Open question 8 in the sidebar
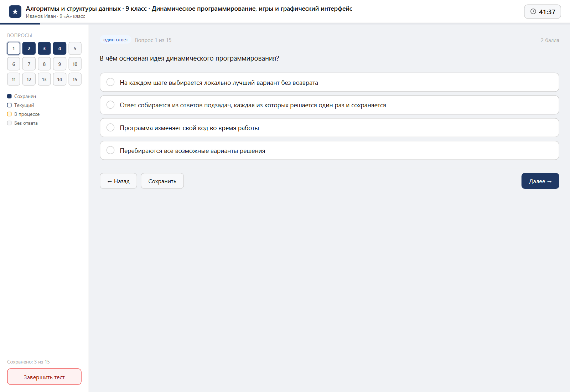The image size is (570, 392). coord(44,64)
